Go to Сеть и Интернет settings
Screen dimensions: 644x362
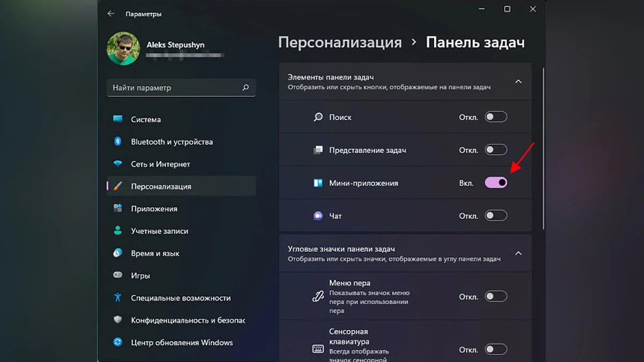click(x=181, y=164)
